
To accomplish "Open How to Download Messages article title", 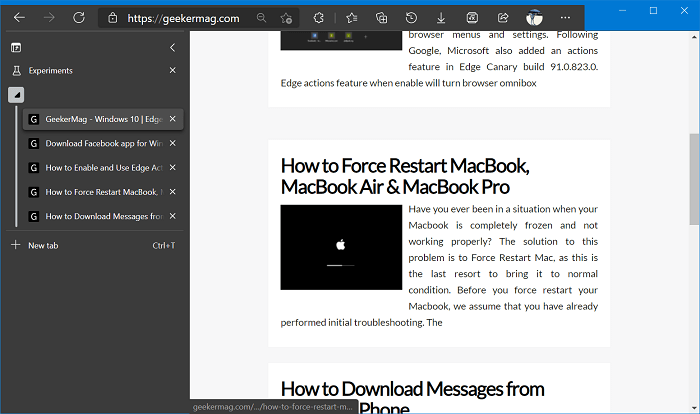I will click(412, 397).
